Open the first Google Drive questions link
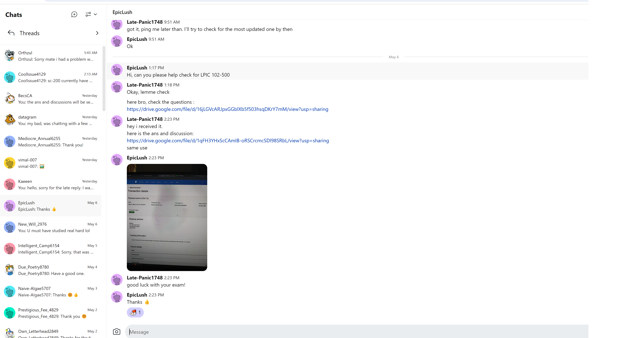The image size is (644, 338). pos(227,109)
